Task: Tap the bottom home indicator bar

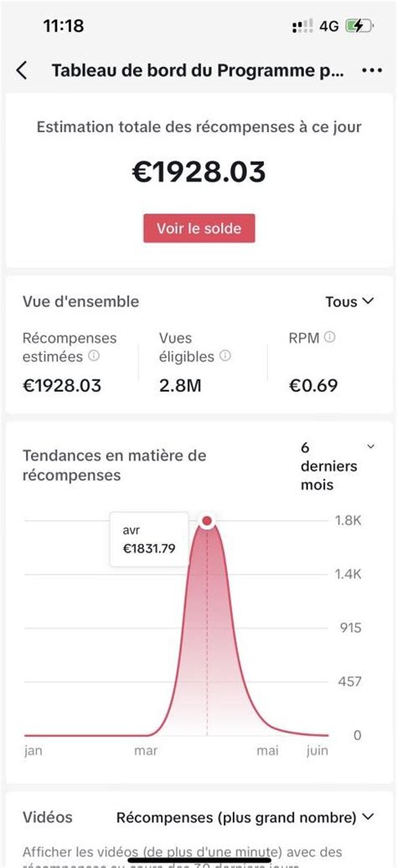Action: coord(198,860)
